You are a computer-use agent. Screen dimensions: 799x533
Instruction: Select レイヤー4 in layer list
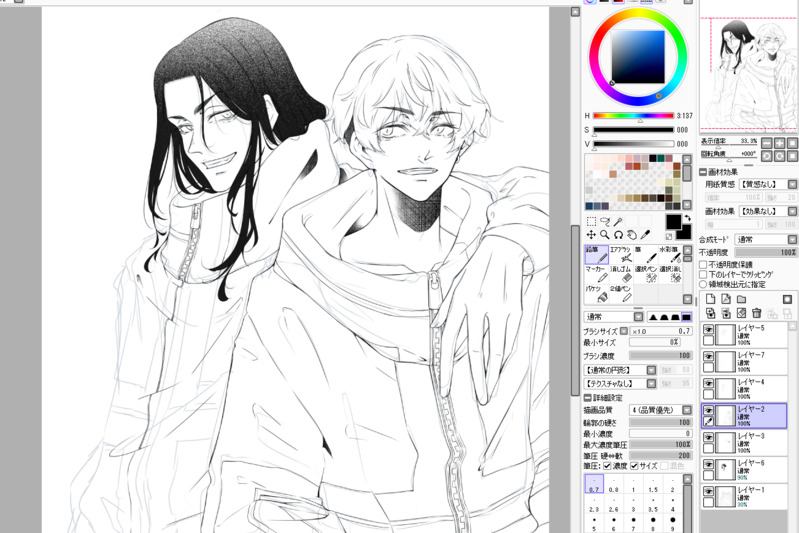tap(744, 389)
